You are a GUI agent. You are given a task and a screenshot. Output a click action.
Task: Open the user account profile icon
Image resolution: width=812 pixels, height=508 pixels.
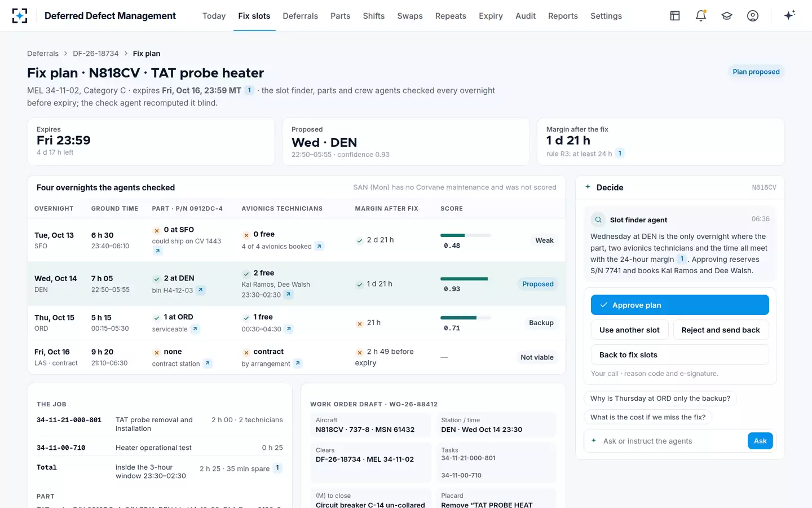pyautogui.click(x=753, y=16)
